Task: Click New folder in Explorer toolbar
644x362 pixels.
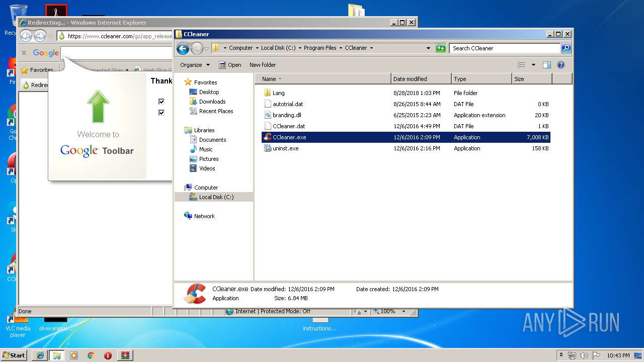Action: pos(263,65)
